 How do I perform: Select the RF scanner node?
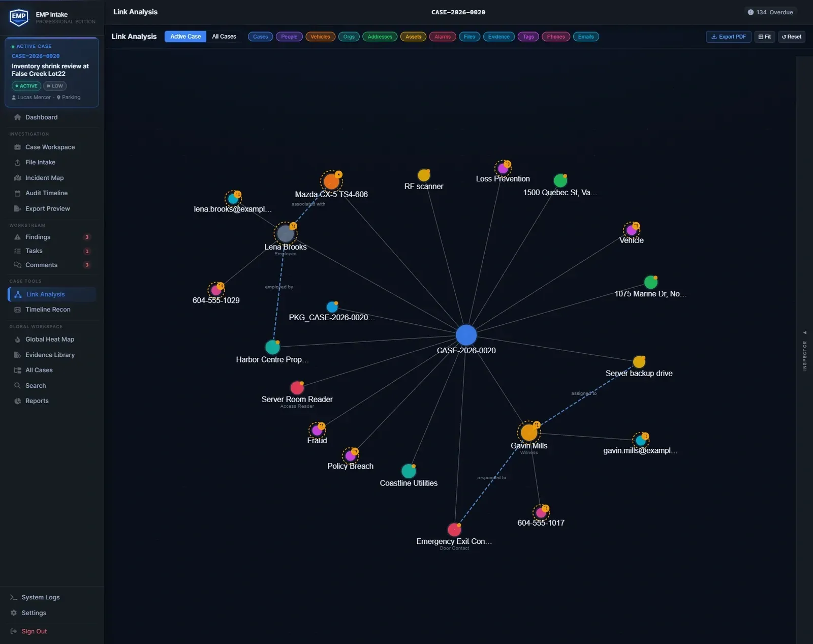coord(424,175)
